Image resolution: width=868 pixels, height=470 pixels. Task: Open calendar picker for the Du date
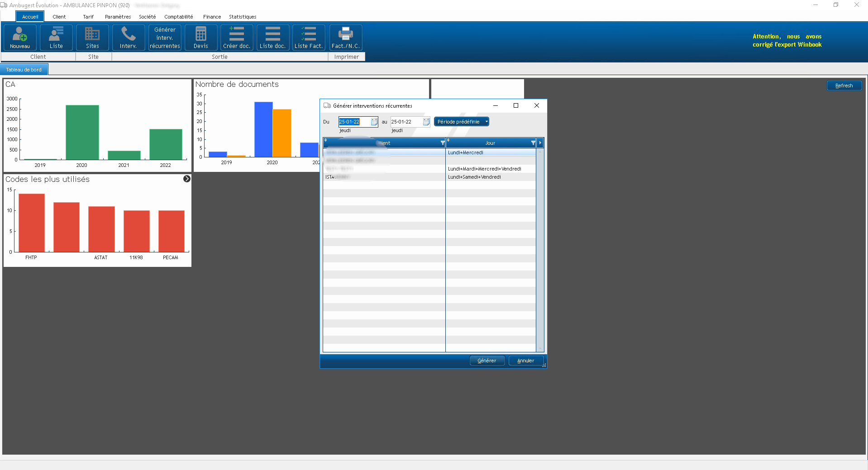point(374,122)
